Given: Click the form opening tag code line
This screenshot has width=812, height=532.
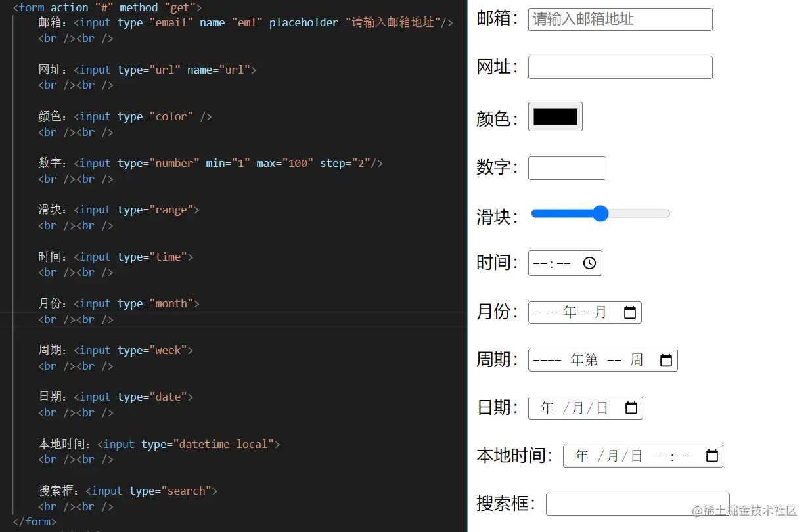Looking at the screenshot, I should 107,7.
